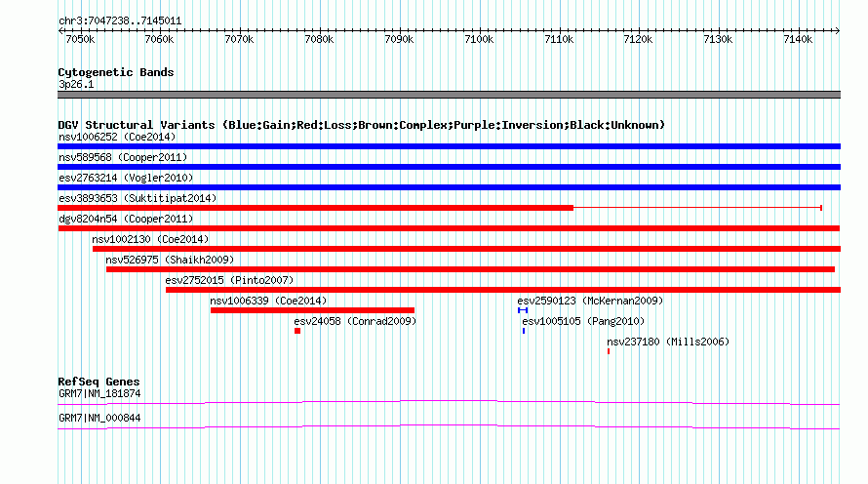Select the small esv24058 (Conrad2009) red marker

[x=297, y=331]
